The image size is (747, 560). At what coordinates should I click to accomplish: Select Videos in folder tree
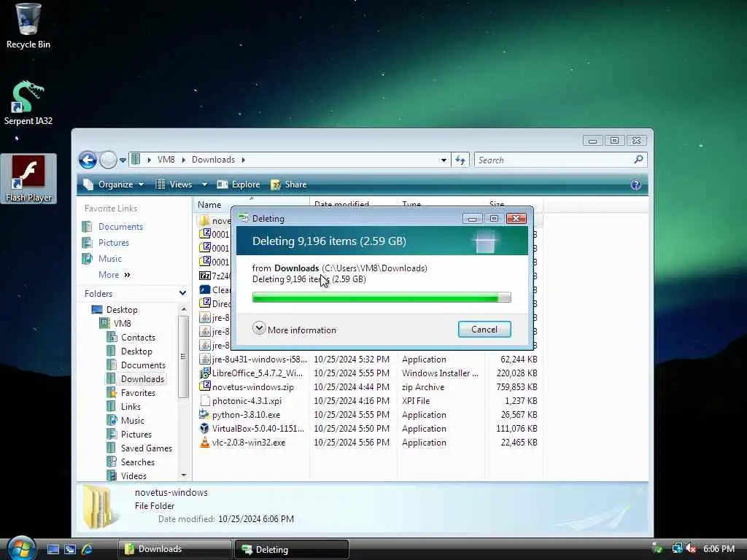127,475
